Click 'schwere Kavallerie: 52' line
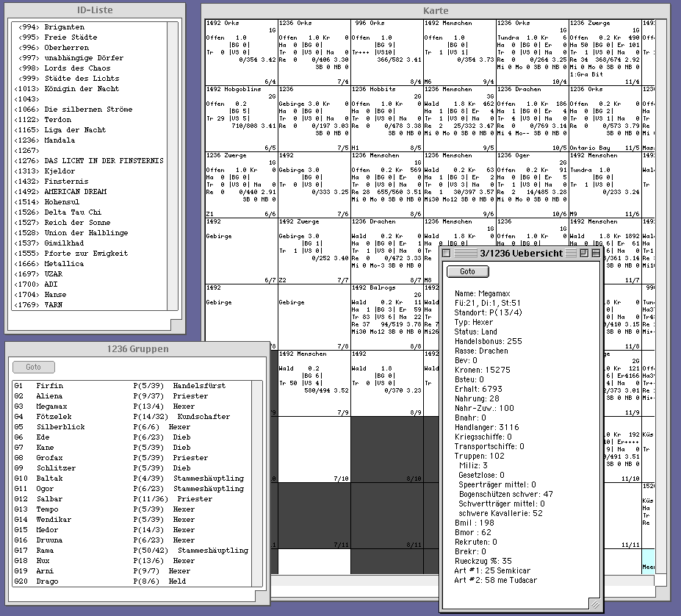This screenshot has height=616, width=681. 500,514
